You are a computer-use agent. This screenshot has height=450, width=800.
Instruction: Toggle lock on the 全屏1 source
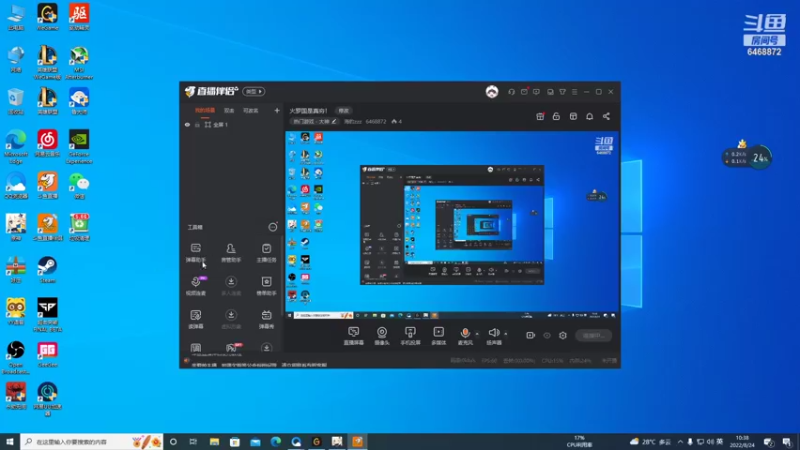click(197, 124)
